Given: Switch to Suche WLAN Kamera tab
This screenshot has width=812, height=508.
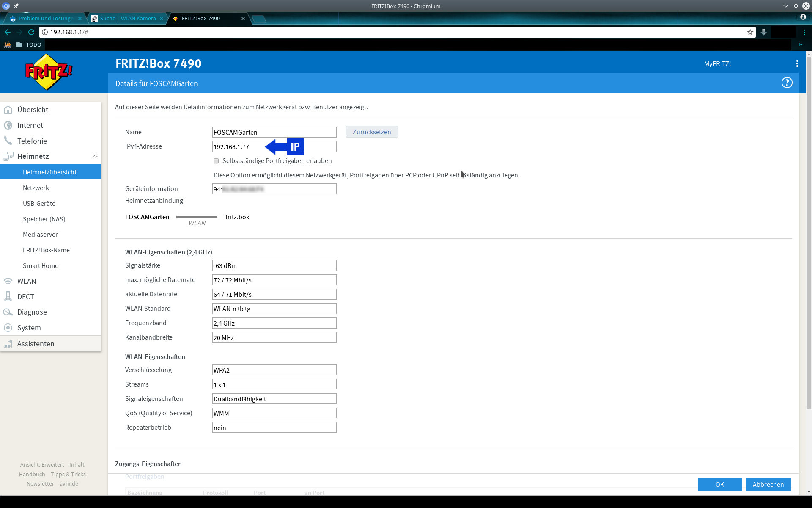Looking at the screenshot, I should (127, 19).
